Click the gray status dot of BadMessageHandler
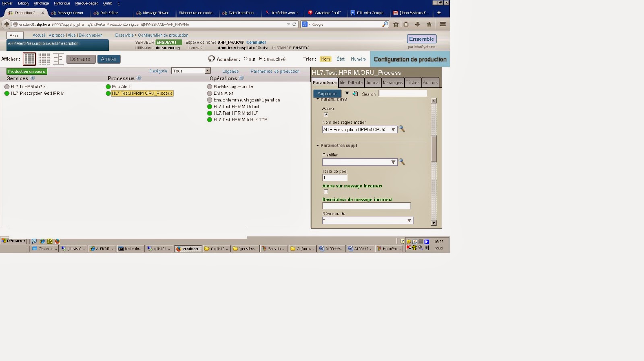The height and width of the screenshot is (361, 644). [x=210, y=87]
